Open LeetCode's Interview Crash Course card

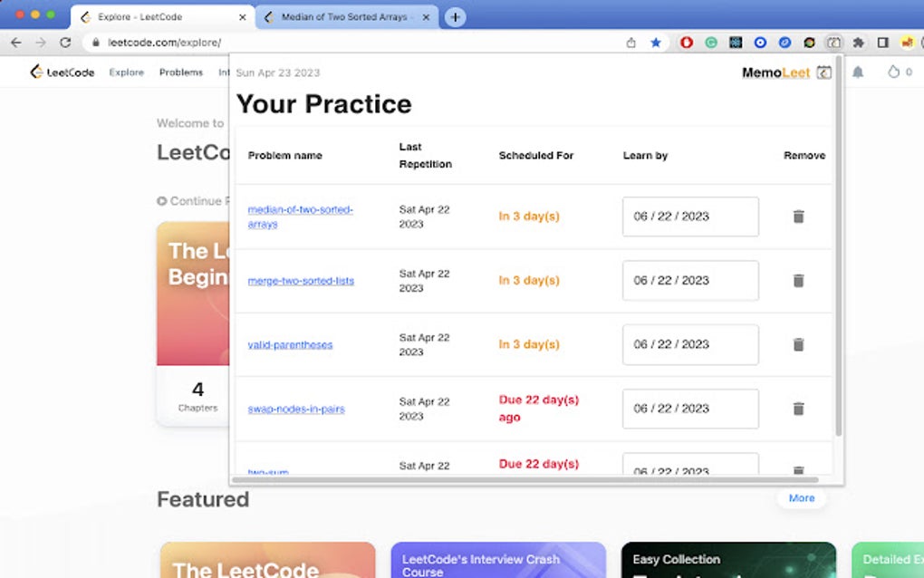(498, 560)
